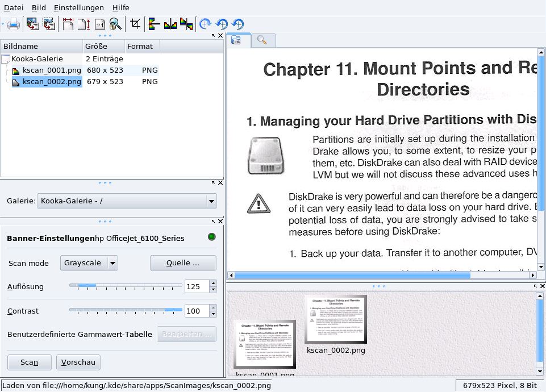Click the print image icon
546x392 pixels.
pyautogui.click(x=14, y=24)
